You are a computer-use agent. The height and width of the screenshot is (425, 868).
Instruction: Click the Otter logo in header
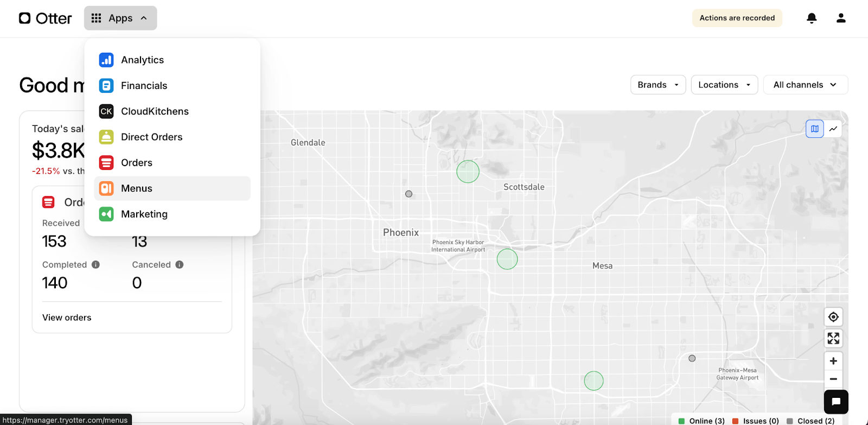(x=46, y=18)
